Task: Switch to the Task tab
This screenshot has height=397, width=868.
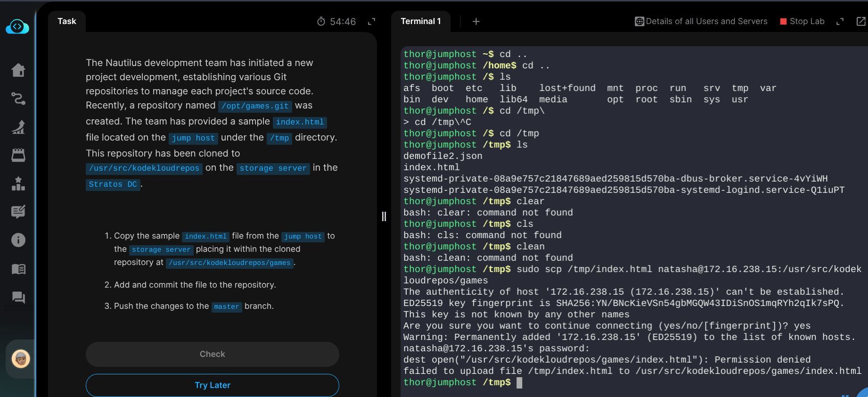Action: [67, 21]
